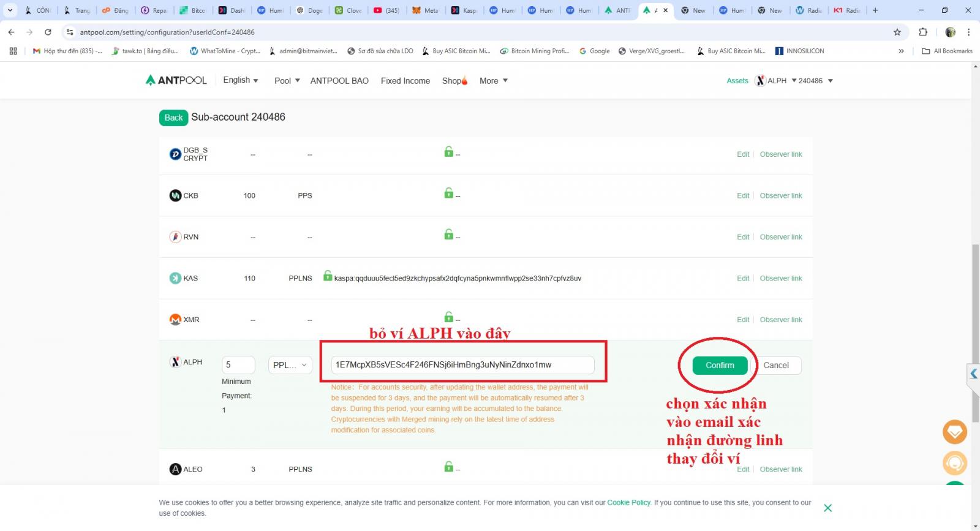
Task: Open Observer link for CKB
Action: click(781, 195)
